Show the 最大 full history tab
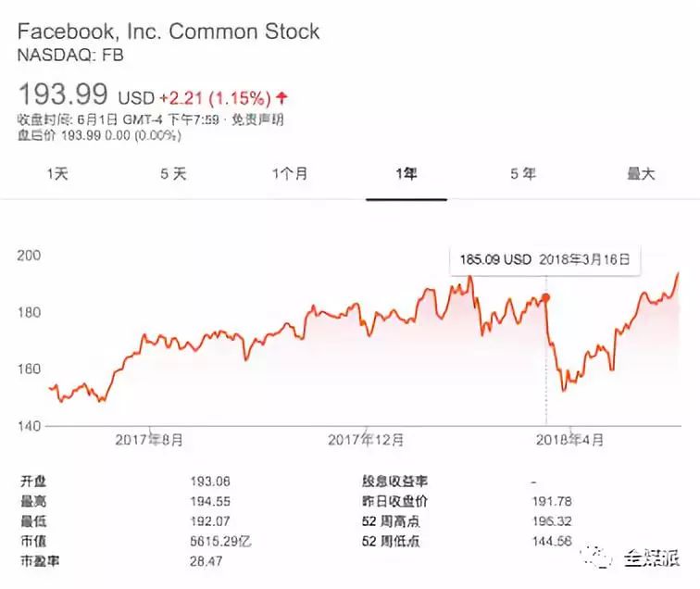 tap(641, 174)
